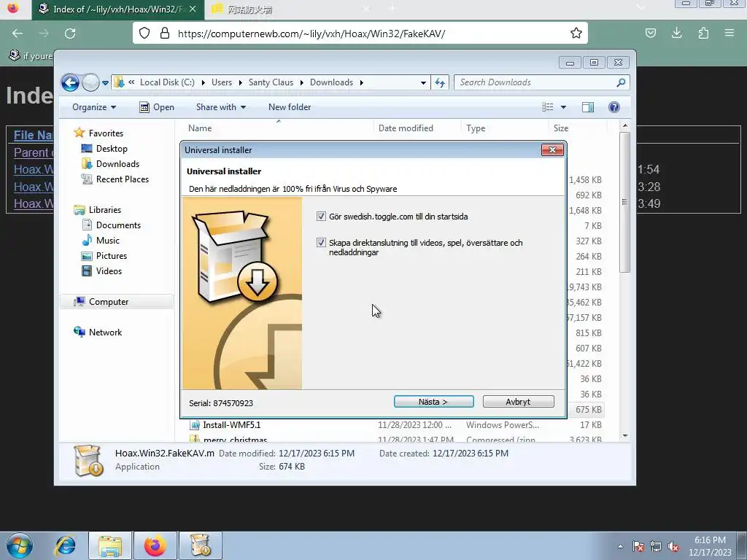Expand arrow after Local Disk (C:) breadcrumb
This screenshot has width=747, height=560.
click(x=203, y=83)
